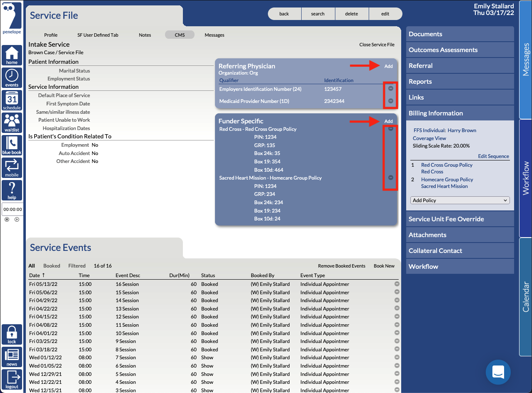Go to home in the sidebar
Viewport: 532px width, 393px height.
click(x=12, y=55)
